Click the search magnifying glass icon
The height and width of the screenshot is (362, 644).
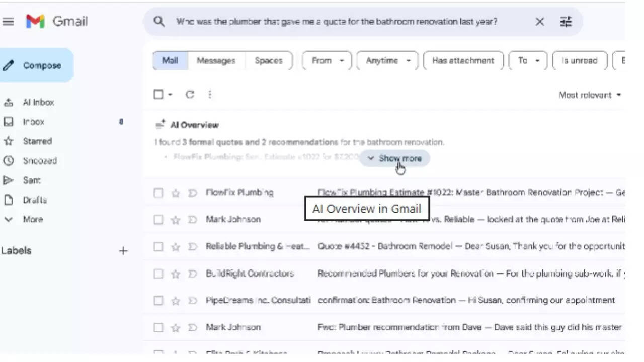click(x=159, y=22)
